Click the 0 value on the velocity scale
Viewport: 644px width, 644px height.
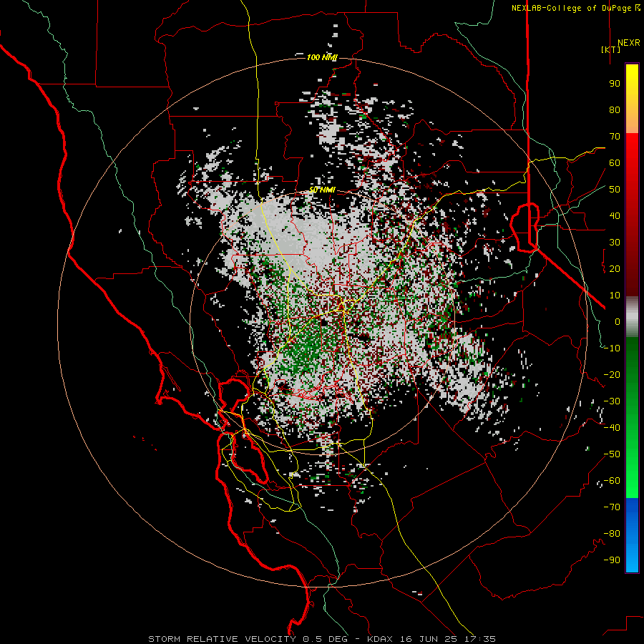pos(618,322)
